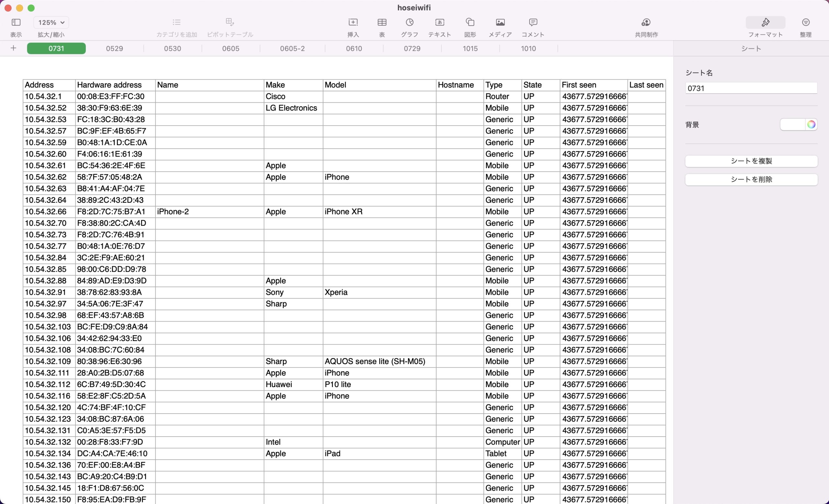Click the Duplicate Sheet (シートを複製) button

[751, 161]
